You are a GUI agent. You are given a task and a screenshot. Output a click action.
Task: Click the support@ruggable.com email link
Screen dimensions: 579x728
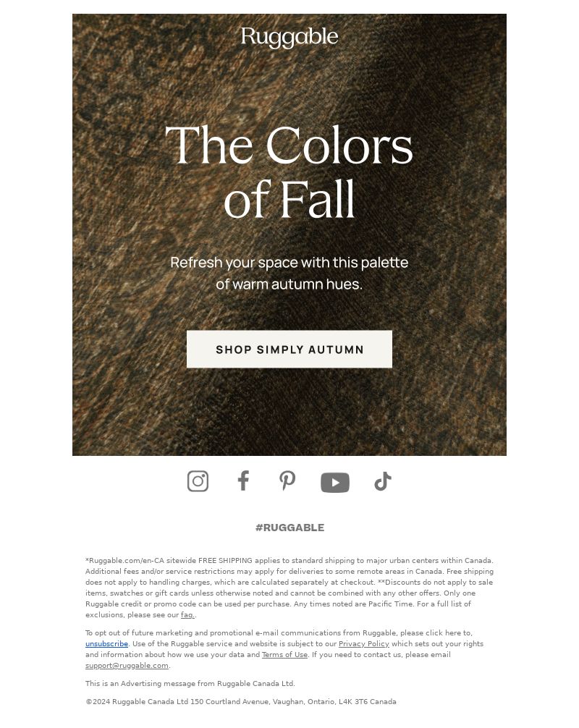pos(127,665)
